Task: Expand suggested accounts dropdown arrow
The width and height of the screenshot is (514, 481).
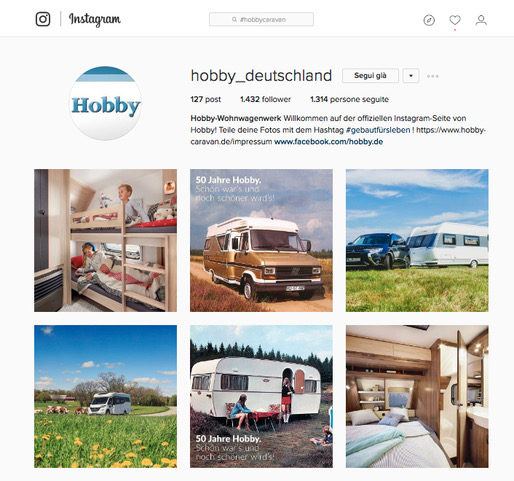Action: coord(411,76)
